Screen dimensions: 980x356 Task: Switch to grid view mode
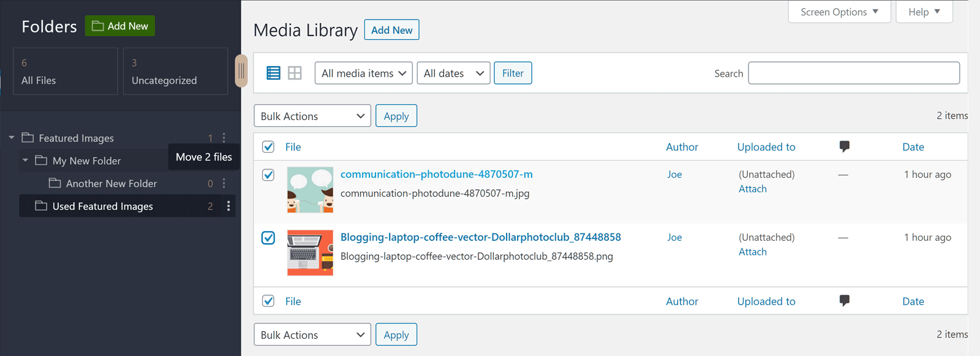pyautogui.click(x=295, y=73)
